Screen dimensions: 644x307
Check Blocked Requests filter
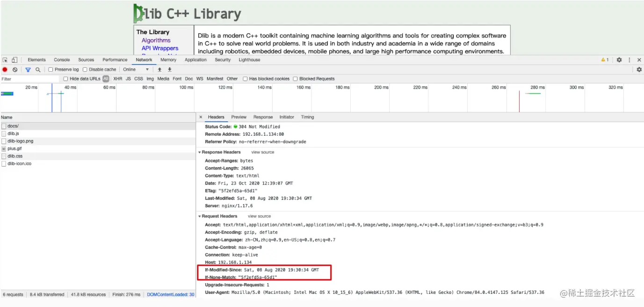(x=295, y=79)
